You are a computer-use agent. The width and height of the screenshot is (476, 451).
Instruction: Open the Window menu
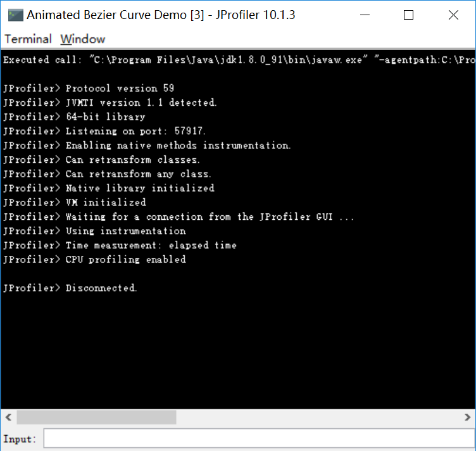pyautogui.click(x=82, y=39)
